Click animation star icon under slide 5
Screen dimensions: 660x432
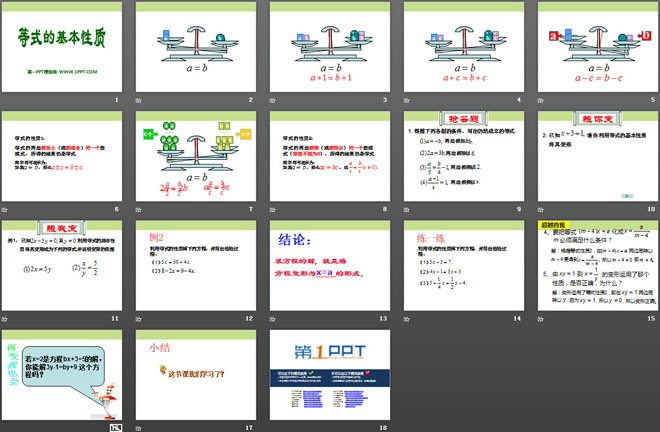541,100
